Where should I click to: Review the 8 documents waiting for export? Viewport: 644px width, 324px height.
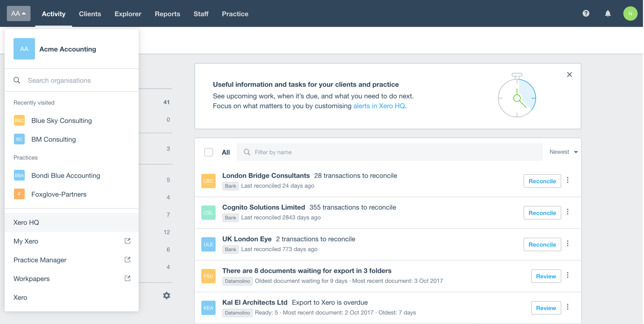tap(546, 276)
